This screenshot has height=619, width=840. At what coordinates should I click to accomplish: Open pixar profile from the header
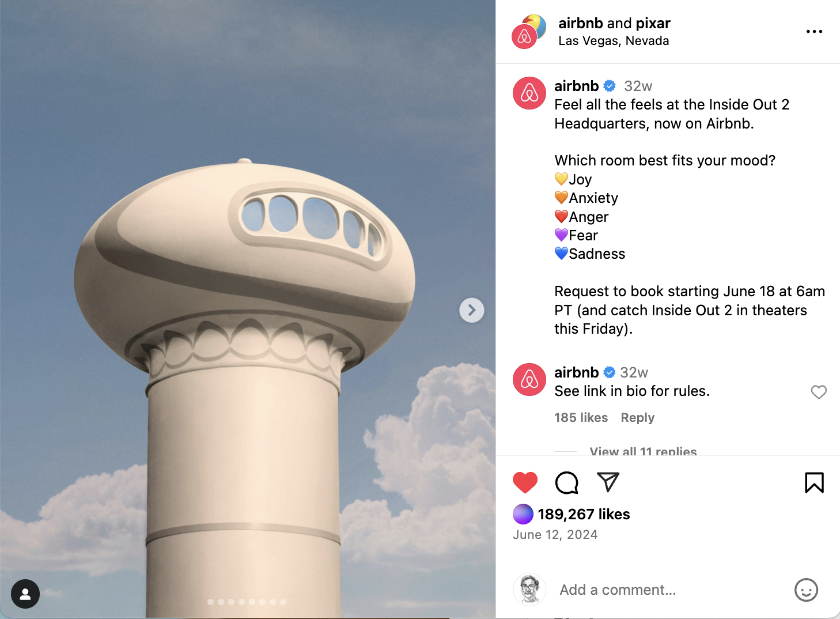653,23
